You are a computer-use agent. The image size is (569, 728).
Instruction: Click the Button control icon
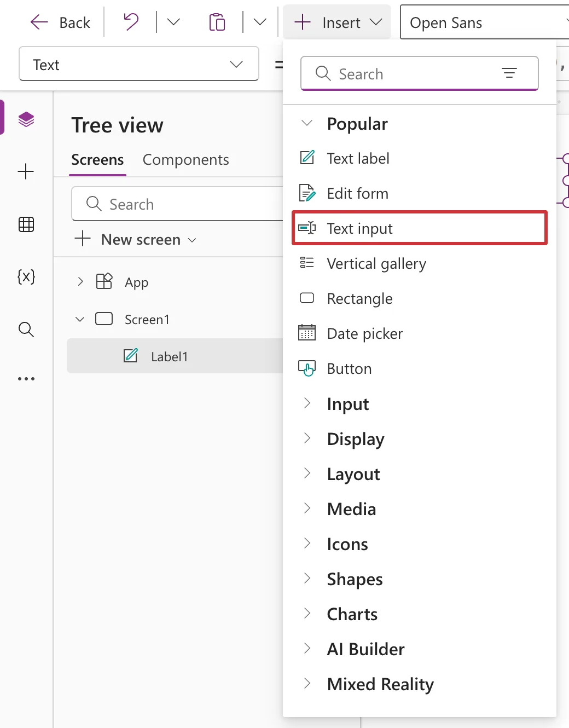click(x=307, y=368)
